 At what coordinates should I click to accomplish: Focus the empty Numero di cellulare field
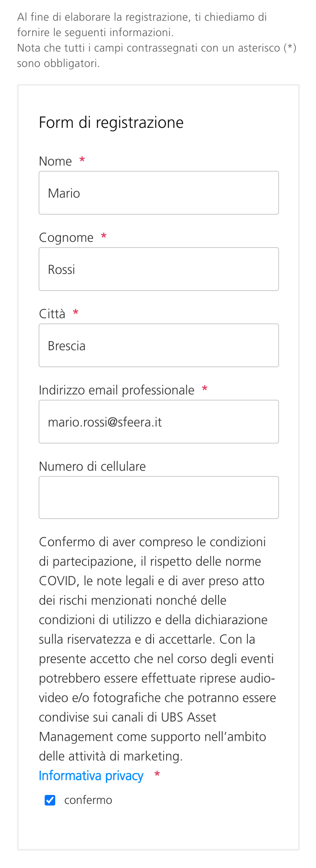click(158, 498)
